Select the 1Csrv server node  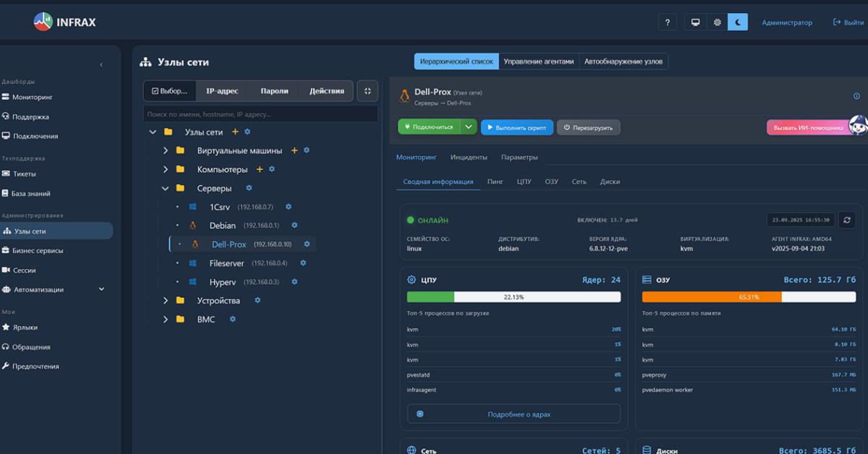click(x=220, y=207)
